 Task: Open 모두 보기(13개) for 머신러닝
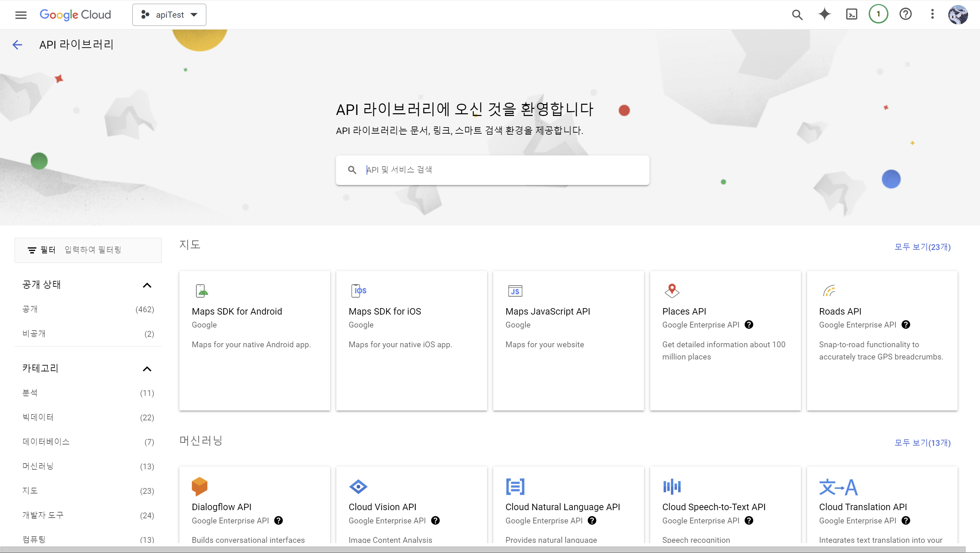[922, 443]
